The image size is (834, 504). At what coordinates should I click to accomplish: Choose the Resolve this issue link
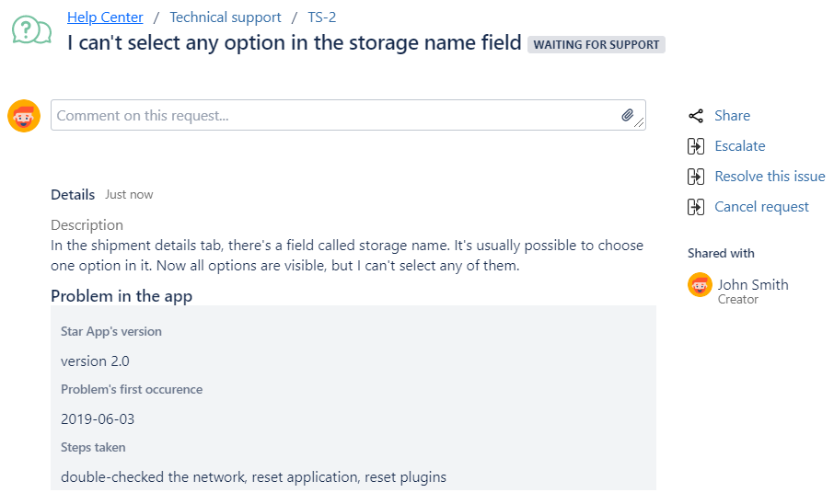coord(770,177)
